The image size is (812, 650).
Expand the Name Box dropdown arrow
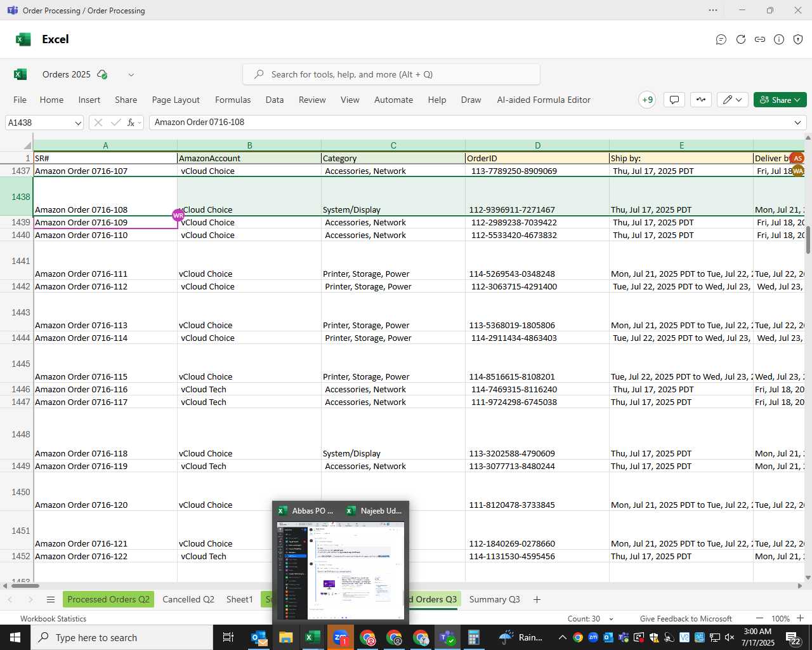(x=78, y=123)
